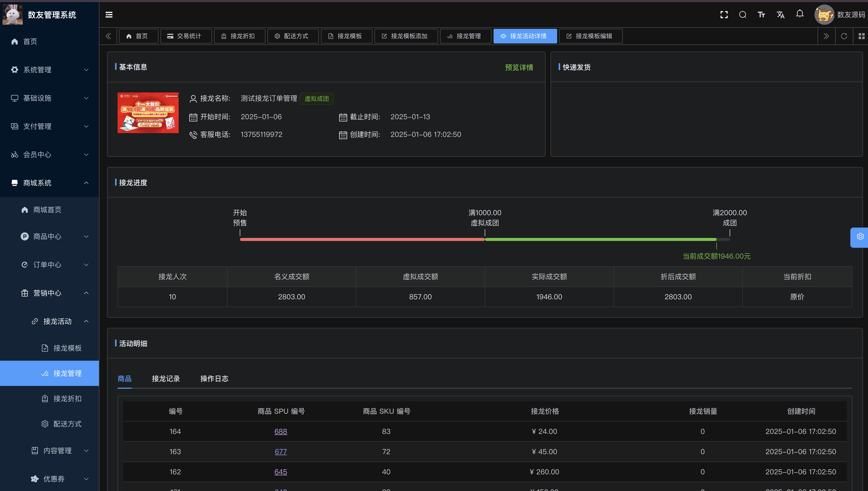Click 客服电话 number 13755119972
The image size is (868, 491).
coord(261,135)
